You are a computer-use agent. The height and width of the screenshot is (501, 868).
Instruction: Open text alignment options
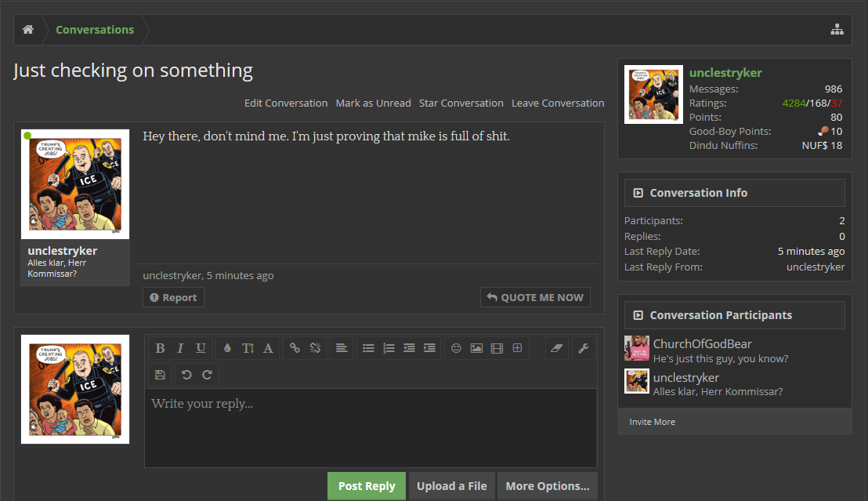[342, 348]
